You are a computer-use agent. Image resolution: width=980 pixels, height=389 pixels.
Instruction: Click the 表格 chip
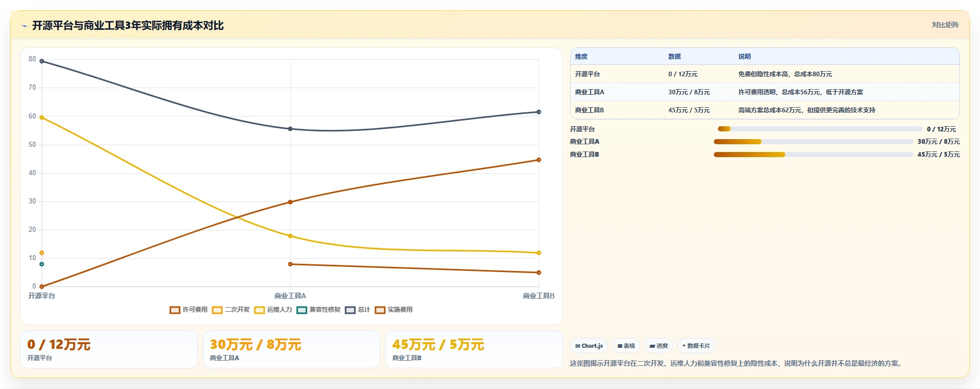626,346
